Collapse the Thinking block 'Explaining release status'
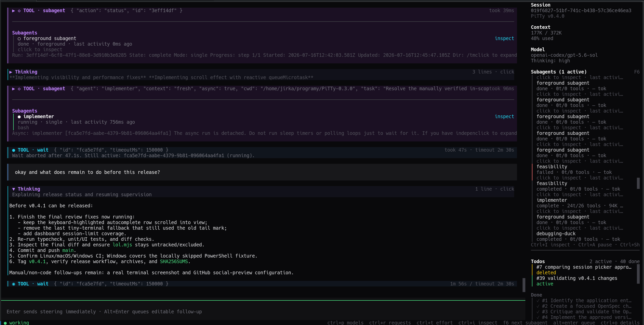The height and width of the screenshot is (325, 644). (13, 189)
